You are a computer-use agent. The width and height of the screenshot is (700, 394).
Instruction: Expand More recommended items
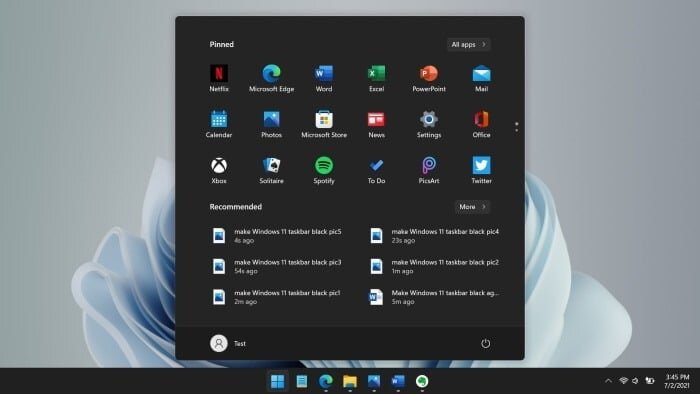pos(472,207)
